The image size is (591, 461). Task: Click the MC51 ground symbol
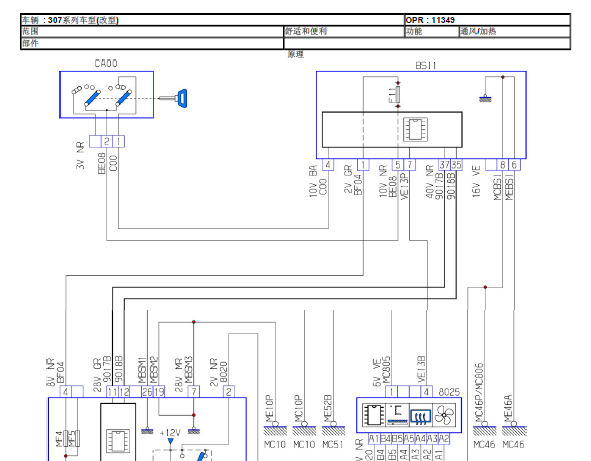(x=334, y=429)
